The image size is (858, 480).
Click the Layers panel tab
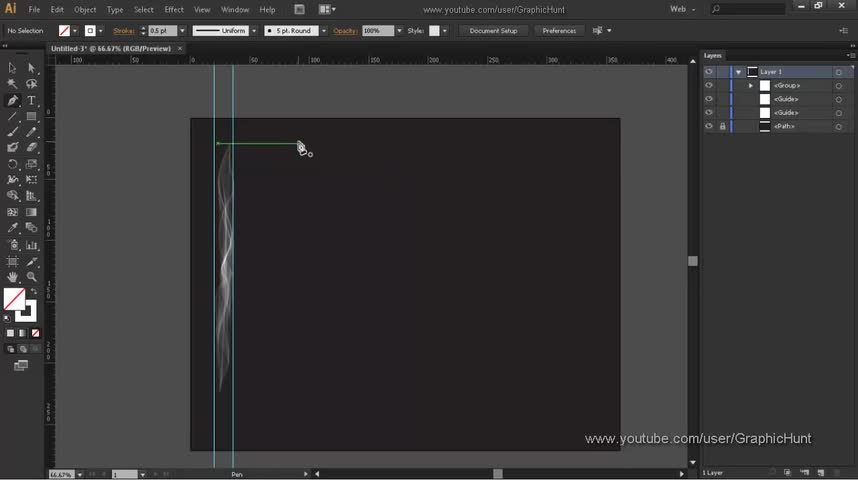click(712, 56)
